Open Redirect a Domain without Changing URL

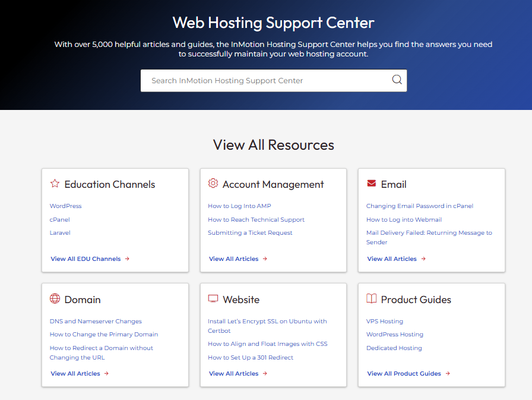click(x=101, y=352)
